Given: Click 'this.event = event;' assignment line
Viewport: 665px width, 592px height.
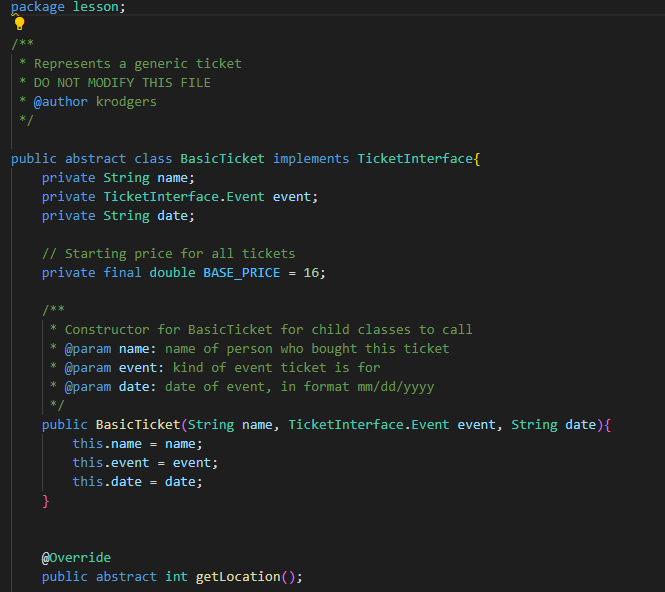Looking at the screenshot, I should tap(145, 463).
